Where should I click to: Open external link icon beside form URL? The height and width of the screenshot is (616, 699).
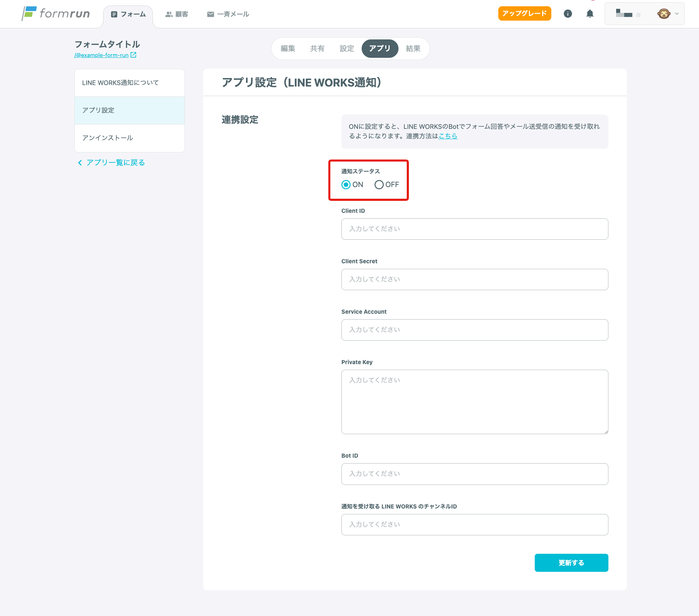tap(134, 55)
